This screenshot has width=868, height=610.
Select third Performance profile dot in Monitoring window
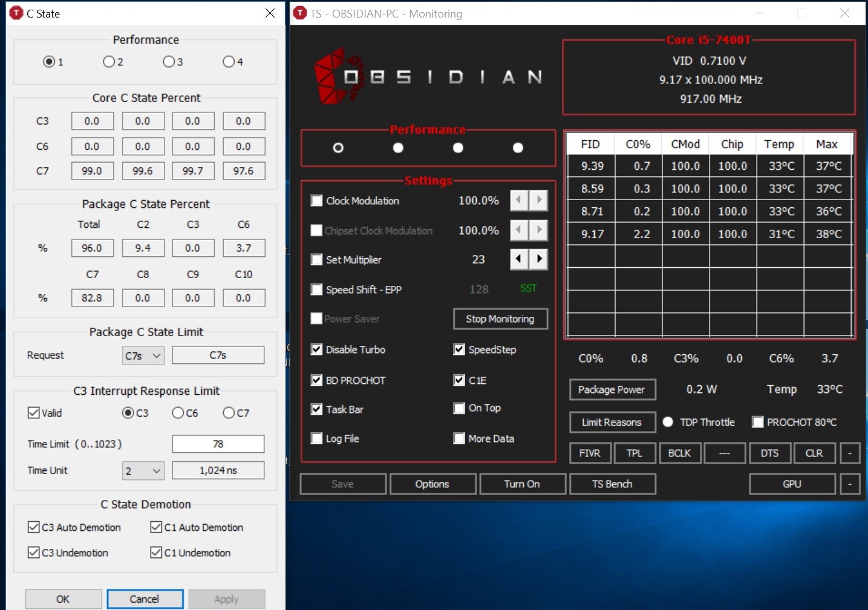pos(458,148)
